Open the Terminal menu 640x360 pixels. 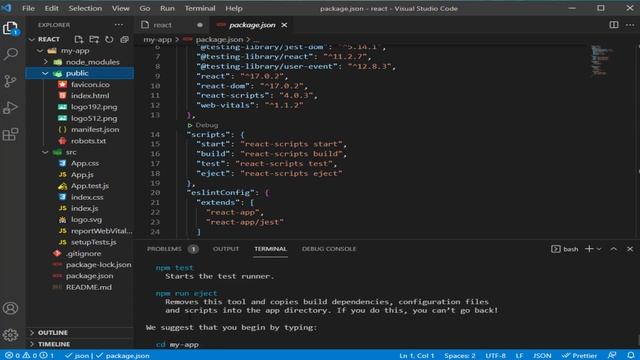(x=200, y=8)
